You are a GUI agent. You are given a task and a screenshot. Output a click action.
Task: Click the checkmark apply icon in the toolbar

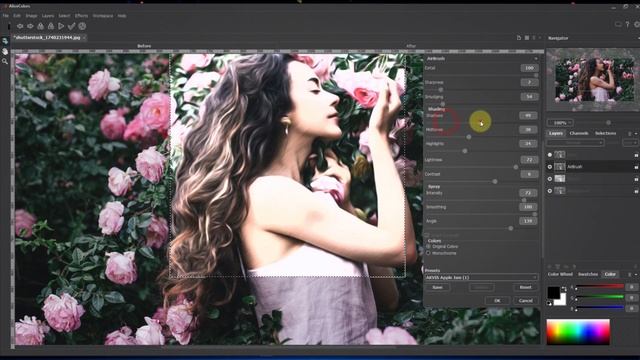[71, 26]
